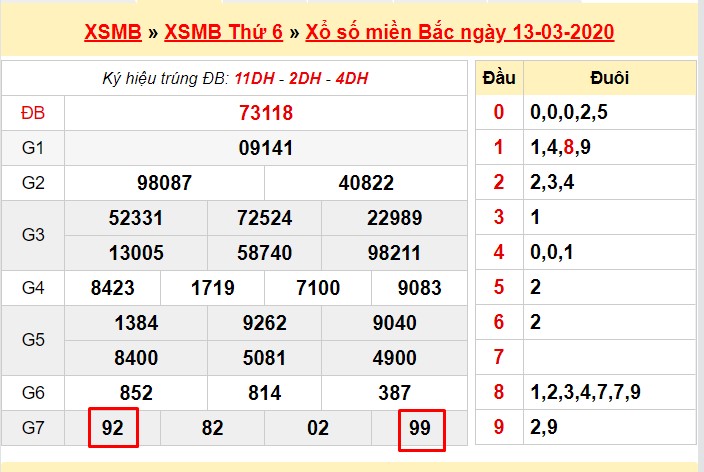Click the red-boxed G7 number 99
Screen dimensions: 704x472
pyautogui.click(x=419, y=428)
